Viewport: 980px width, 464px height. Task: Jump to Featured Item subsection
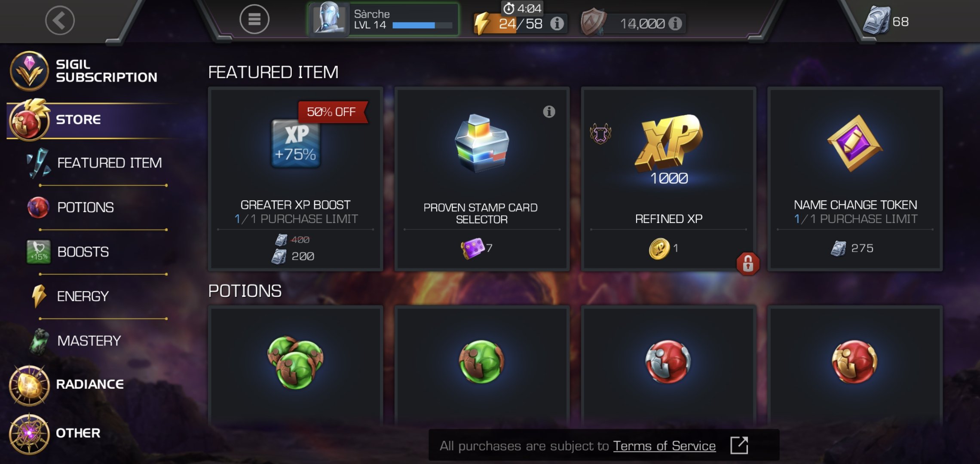point(97,163)
